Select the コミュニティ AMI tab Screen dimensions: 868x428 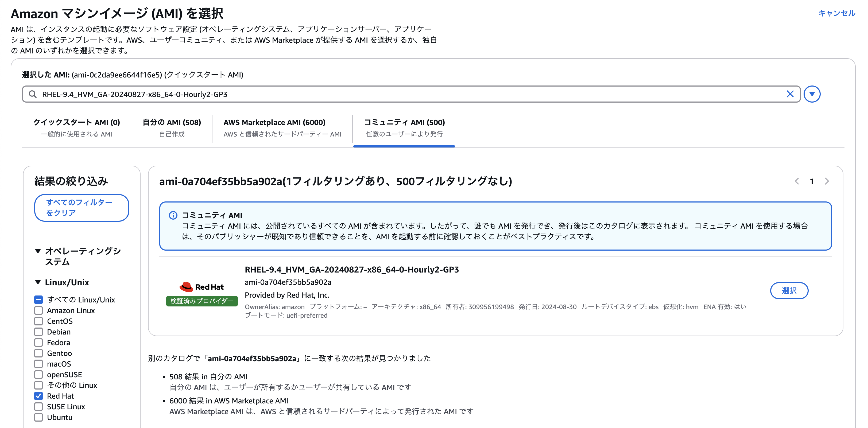tap(404, 128)
